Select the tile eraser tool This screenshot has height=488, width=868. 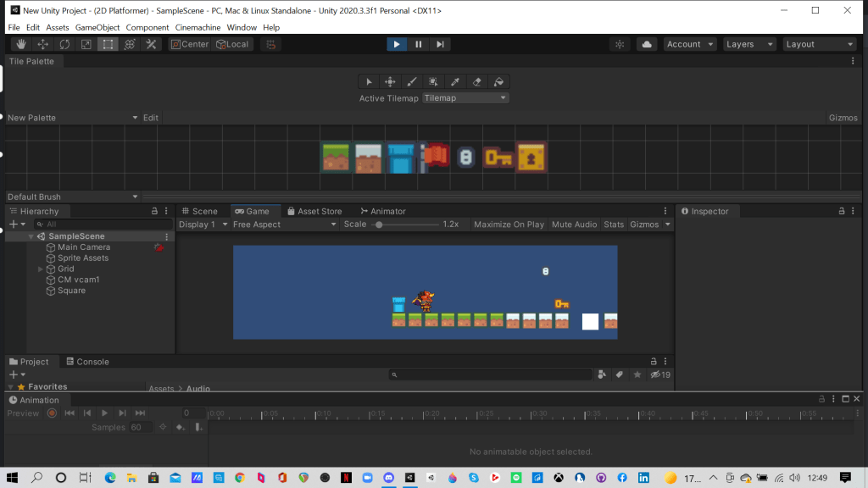pos(476,81)
